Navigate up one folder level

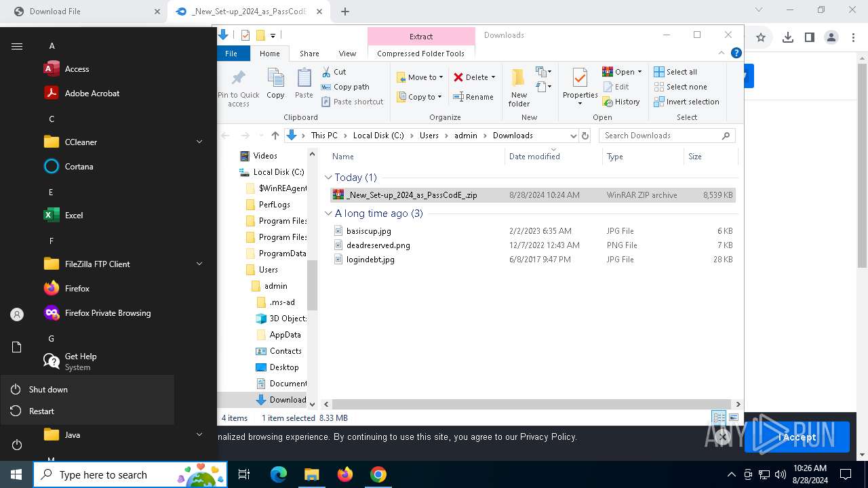point(275,136)
